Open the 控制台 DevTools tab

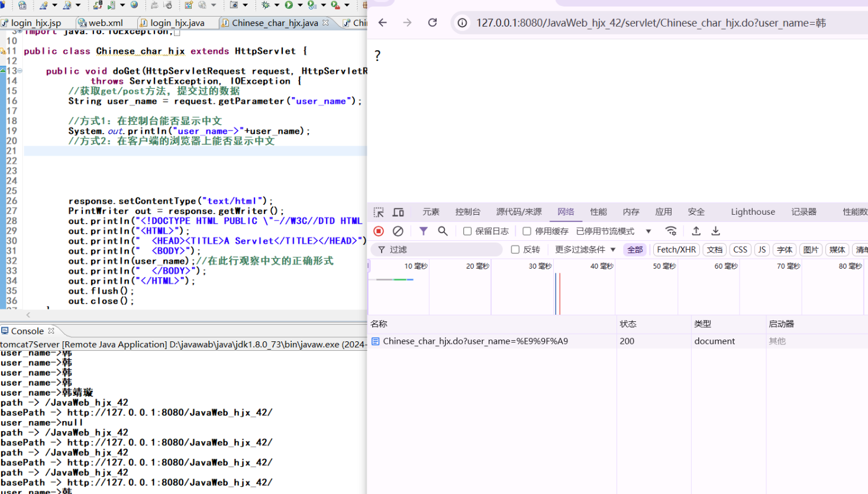click(467, 212)
